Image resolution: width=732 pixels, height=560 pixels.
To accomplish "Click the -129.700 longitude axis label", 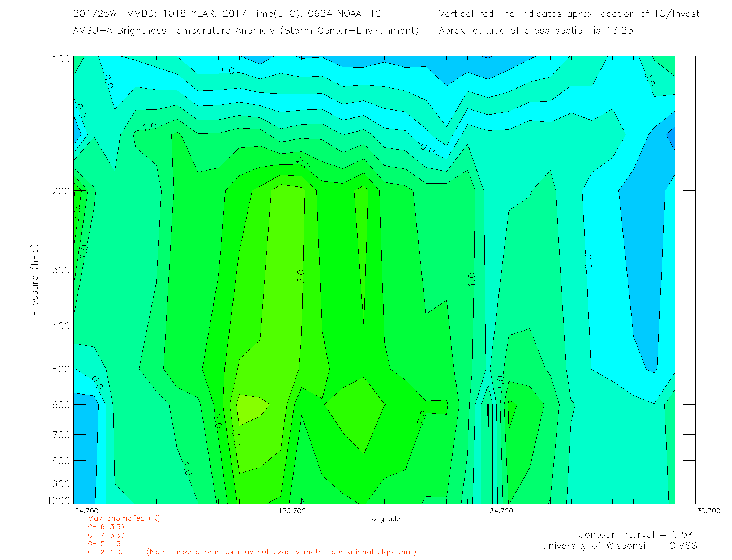I will point(289,511).
